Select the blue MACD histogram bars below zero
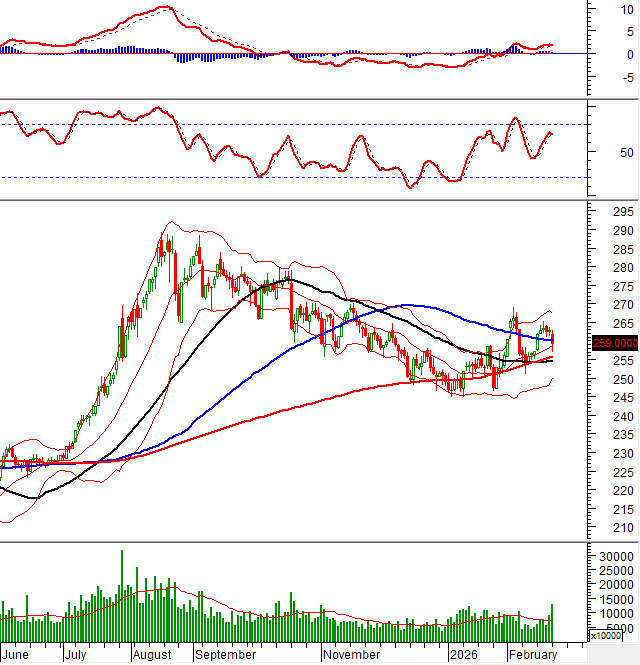 186,57
